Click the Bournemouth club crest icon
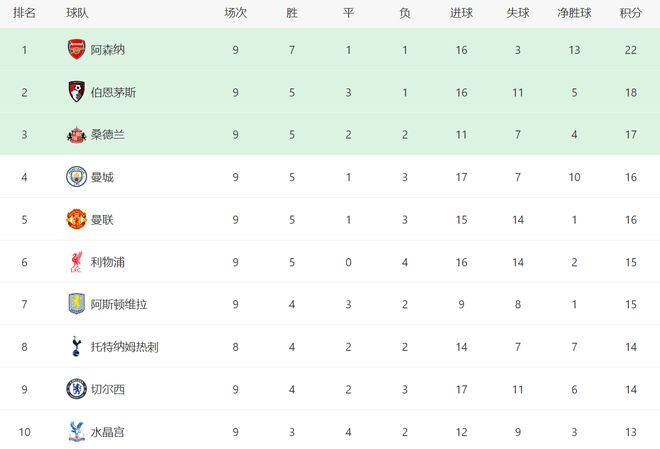 click(x=76, y=92)
